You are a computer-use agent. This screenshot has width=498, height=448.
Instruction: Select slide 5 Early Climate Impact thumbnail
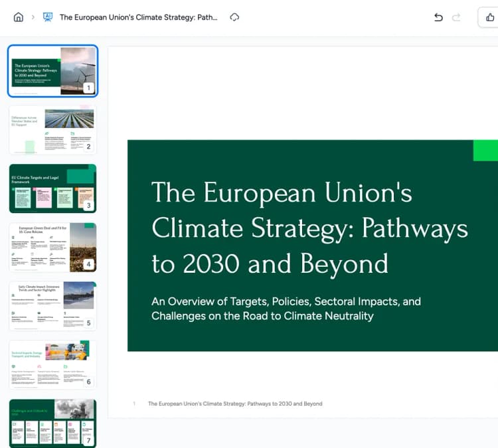[52, 306]
